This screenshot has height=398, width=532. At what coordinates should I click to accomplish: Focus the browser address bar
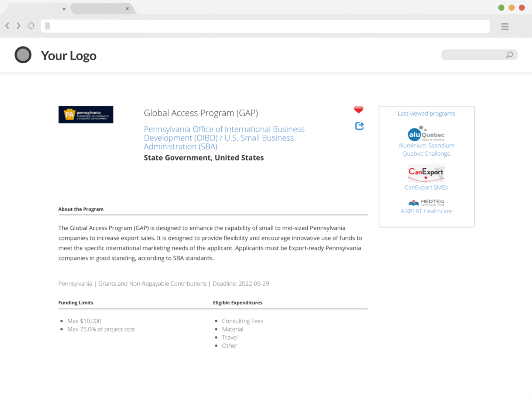coord(265,26)
